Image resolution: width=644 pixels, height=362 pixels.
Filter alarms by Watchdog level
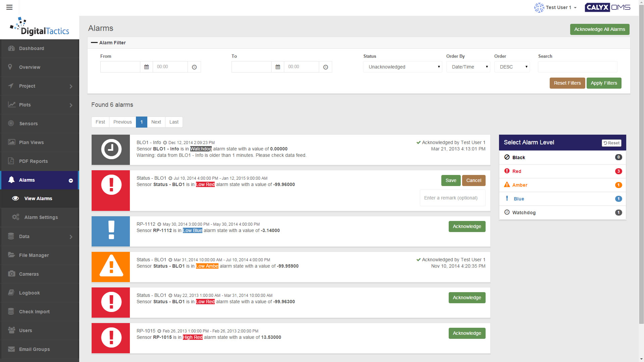point(524,213)
